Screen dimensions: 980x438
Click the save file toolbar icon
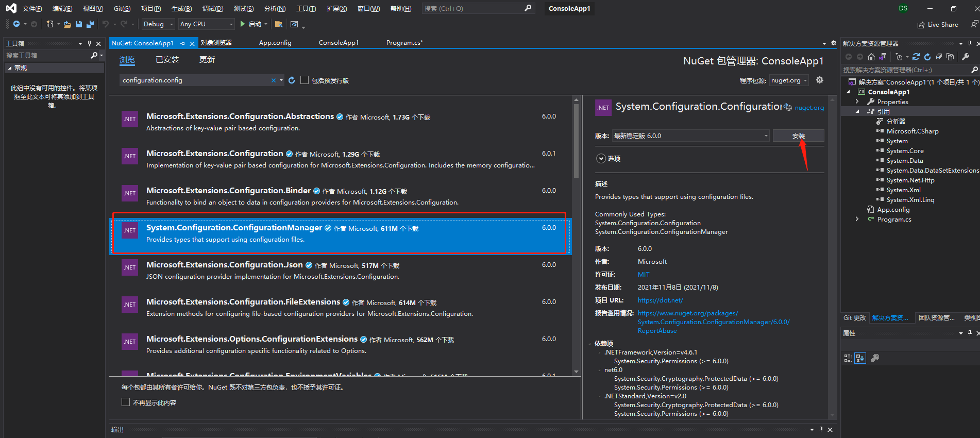(x=79, y=24)
